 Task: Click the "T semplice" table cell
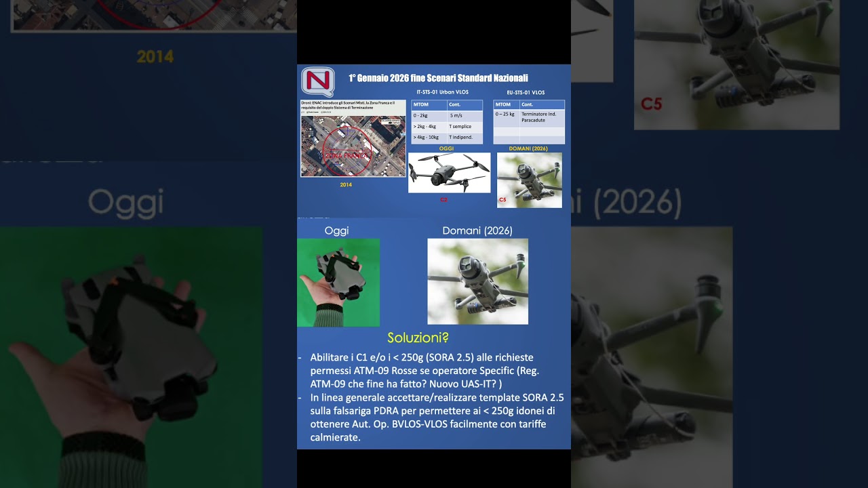click(x=465, y=126)
